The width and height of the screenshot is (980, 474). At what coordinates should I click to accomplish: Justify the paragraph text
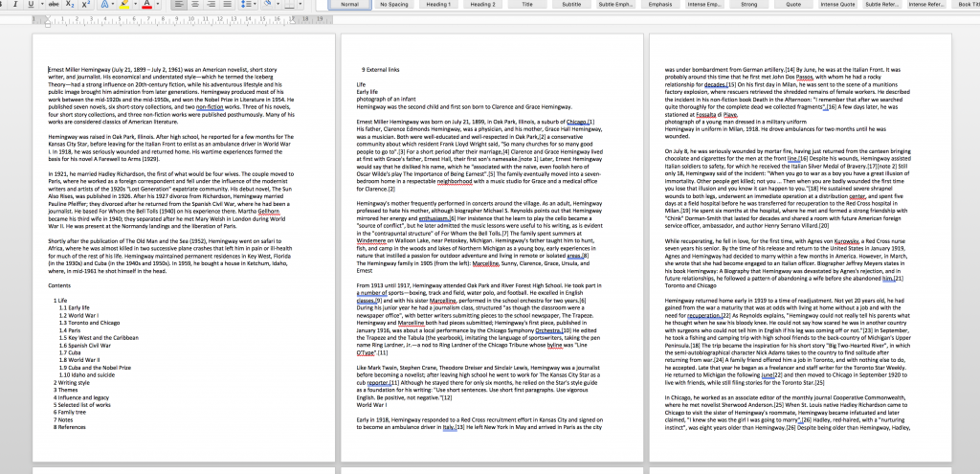coord(227,4)
